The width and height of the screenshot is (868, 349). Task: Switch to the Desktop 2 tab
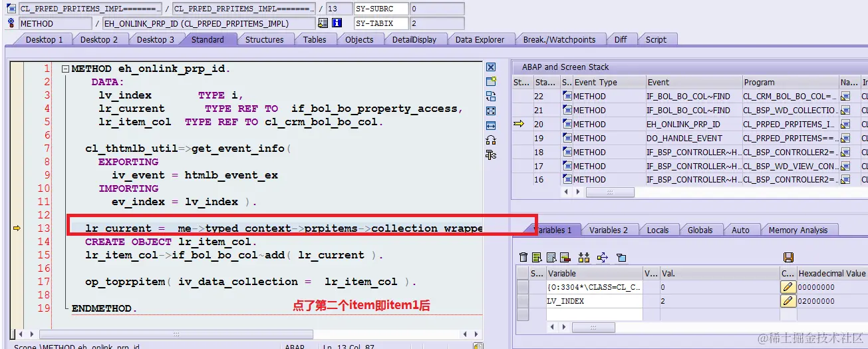point(99,39)
